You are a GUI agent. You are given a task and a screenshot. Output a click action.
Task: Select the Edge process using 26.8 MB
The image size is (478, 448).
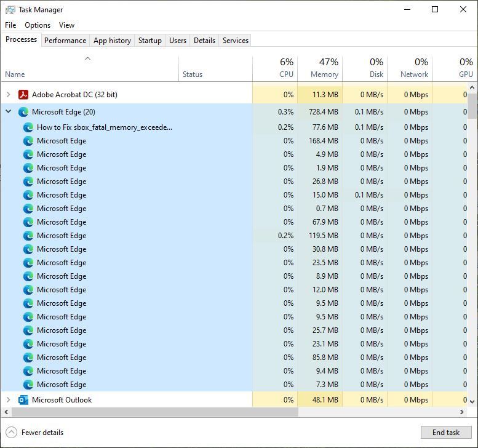234,182
